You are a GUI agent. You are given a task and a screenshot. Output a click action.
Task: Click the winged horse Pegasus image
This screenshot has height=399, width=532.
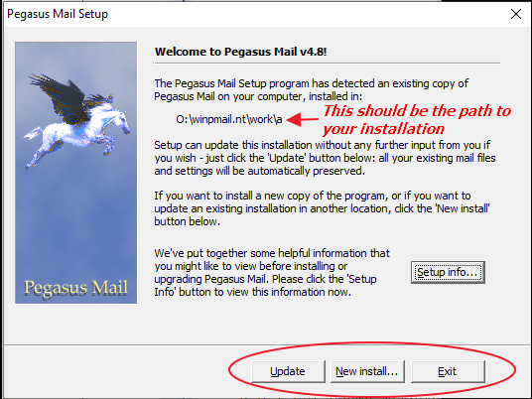77,120
